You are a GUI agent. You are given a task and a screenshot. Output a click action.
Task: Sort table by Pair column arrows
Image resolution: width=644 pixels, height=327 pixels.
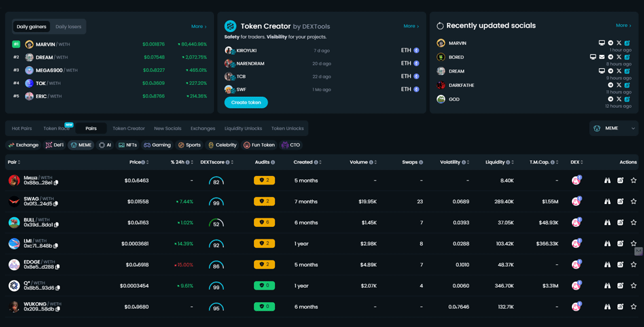(19, 162)
